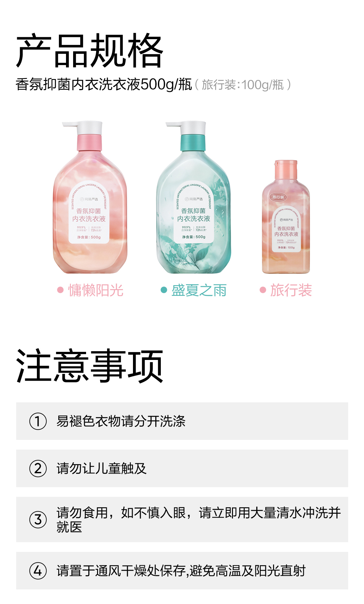Select the 慵懒阳光 scent label
The image size is (364, 604).
point(96,290)
